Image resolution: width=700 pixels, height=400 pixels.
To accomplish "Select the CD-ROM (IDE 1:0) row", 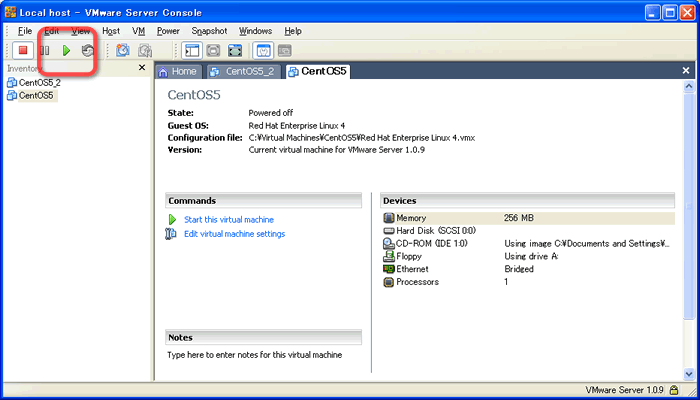I will tap(529, 244).
